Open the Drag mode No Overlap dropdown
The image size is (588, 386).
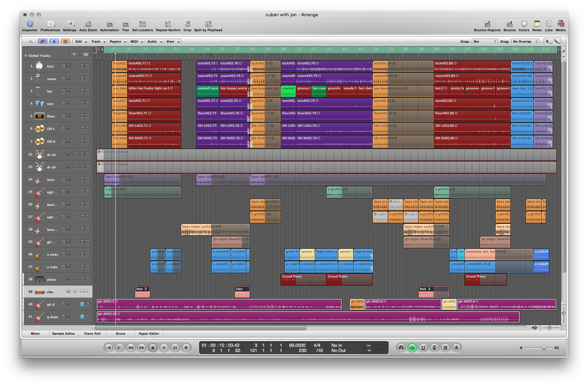point(525,42)
